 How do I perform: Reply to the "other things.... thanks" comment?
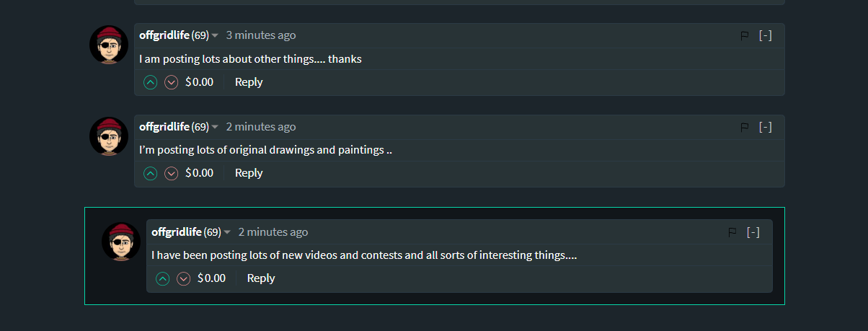coord(249,82)
